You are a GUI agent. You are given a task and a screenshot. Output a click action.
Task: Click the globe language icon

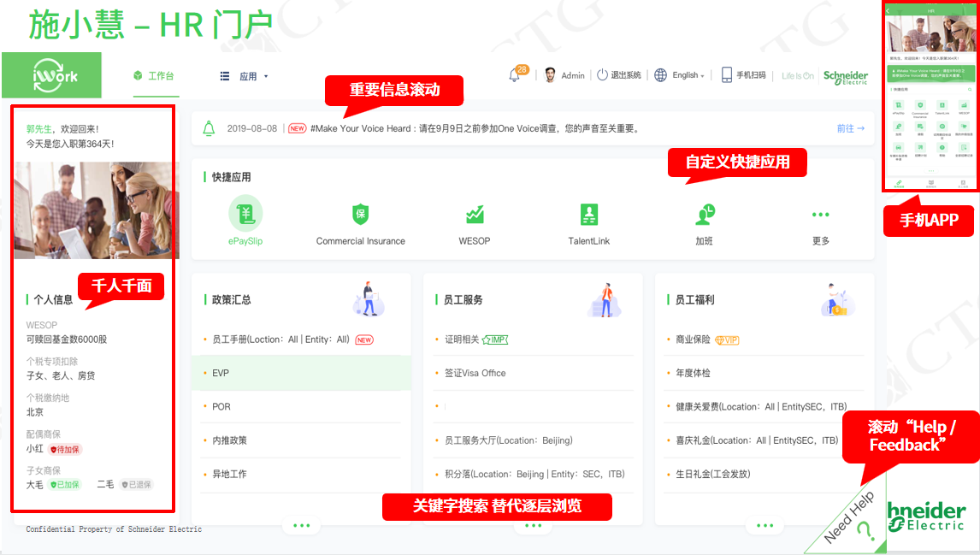[x=661, y=75]
